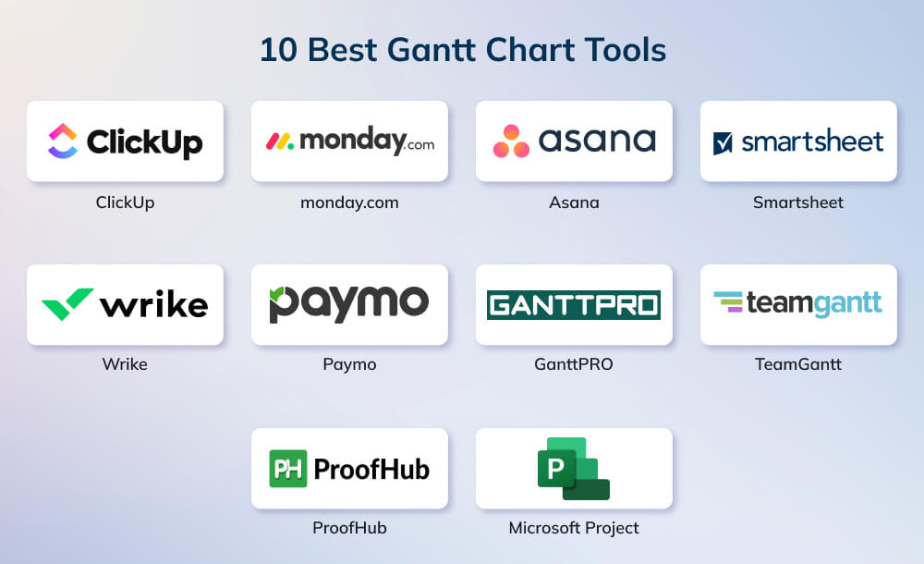Click the green PH ProofHub icon
Screen dimensions: 924x564
pyautogui.click(x=289, y=468)
